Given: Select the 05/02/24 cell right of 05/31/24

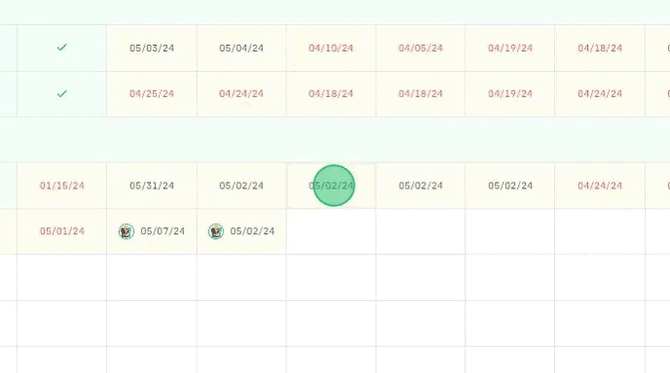Looking at the screenshot, I should (241, 185).
